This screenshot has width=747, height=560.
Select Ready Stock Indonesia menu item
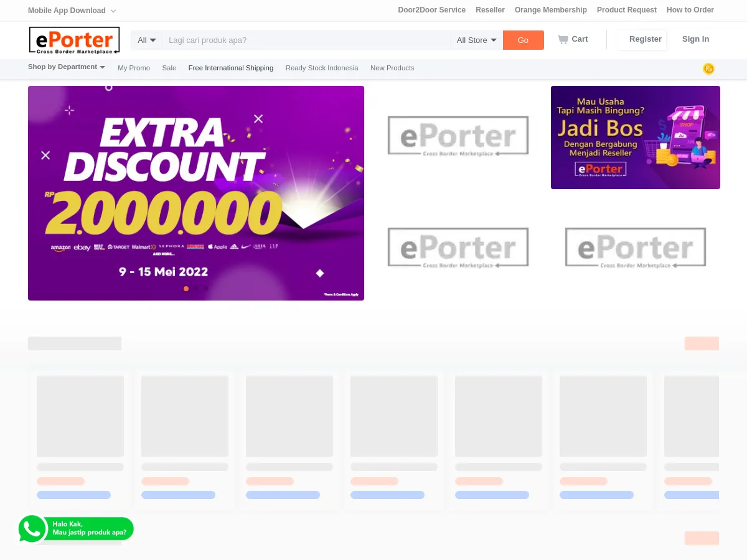coord(322,68)
